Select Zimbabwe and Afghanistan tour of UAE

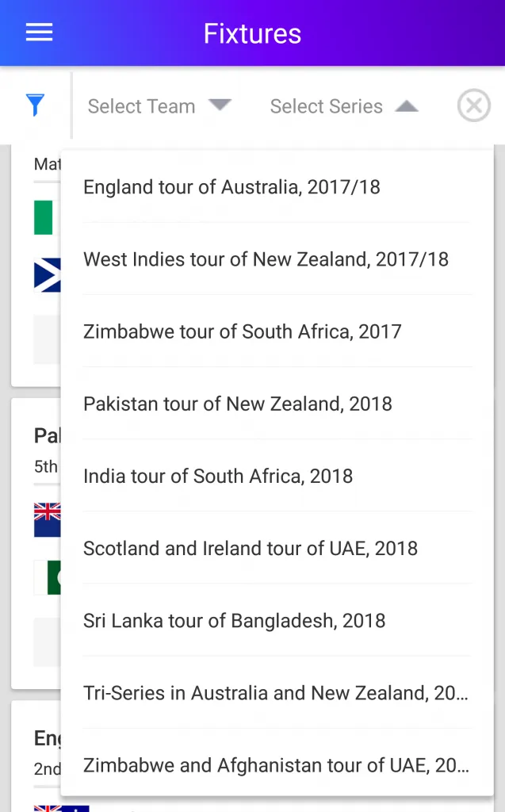[x=275, y=765]
